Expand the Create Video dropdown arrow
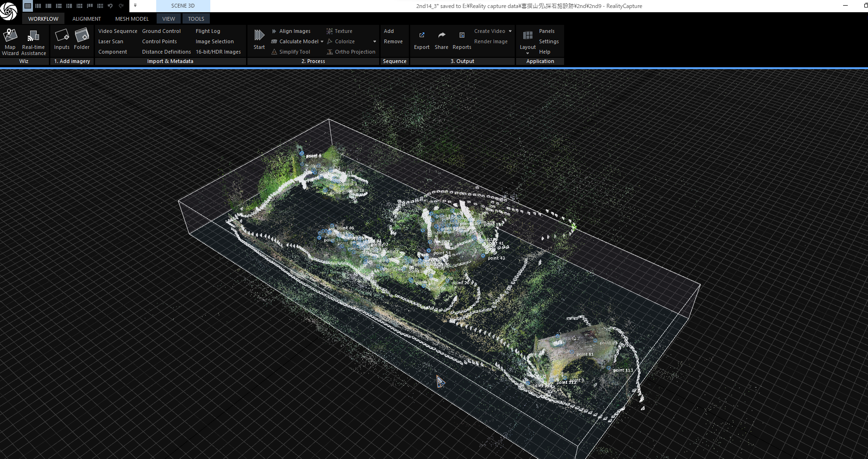The width and height of the screenshot is (868, 459). tap(510, 31)
